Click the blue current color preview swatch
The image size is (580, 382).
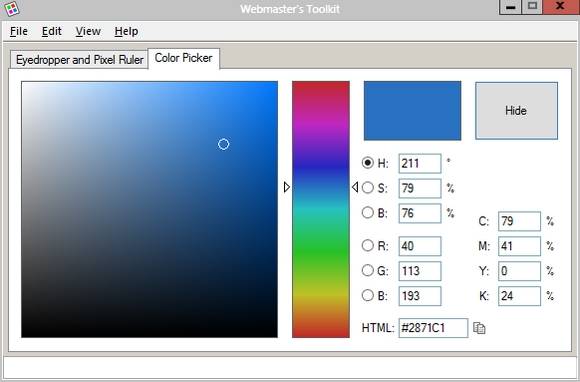click(x=412, y=111)
